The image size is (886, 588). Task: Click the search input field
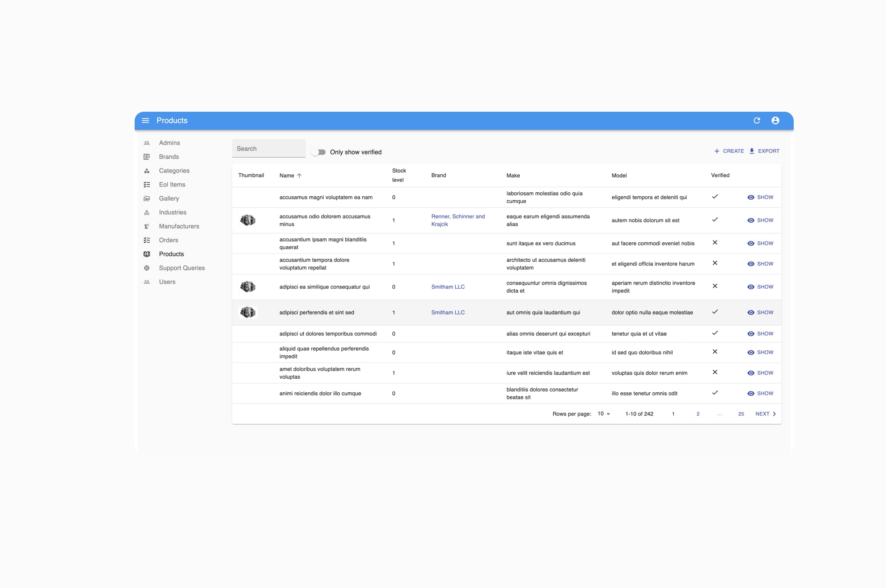269,148
